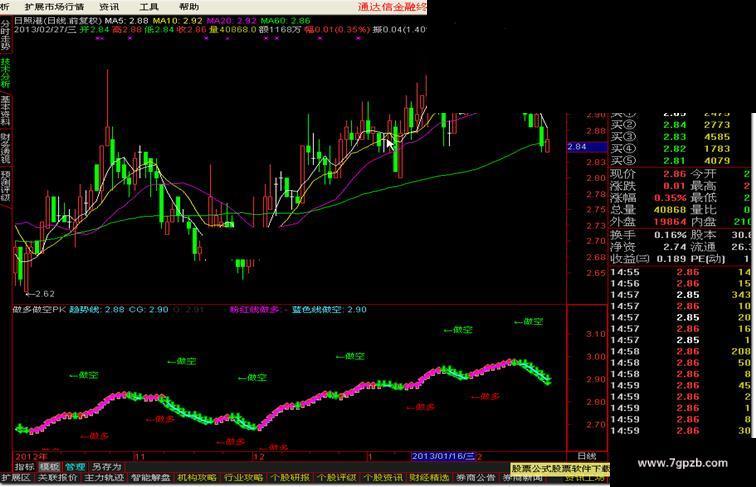Click the 买④ bid row at 2.82
The width and height of the screenshot is (756, 487).
point(671,149)
